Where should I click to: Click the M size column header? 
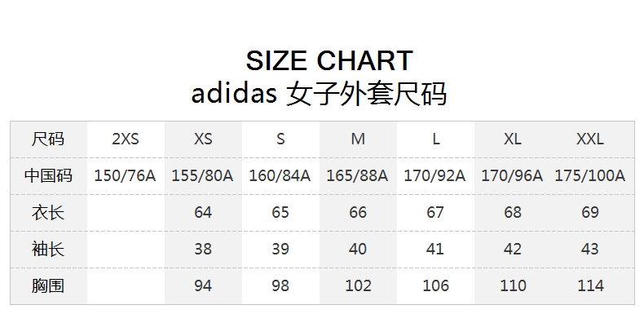point(358,139)
